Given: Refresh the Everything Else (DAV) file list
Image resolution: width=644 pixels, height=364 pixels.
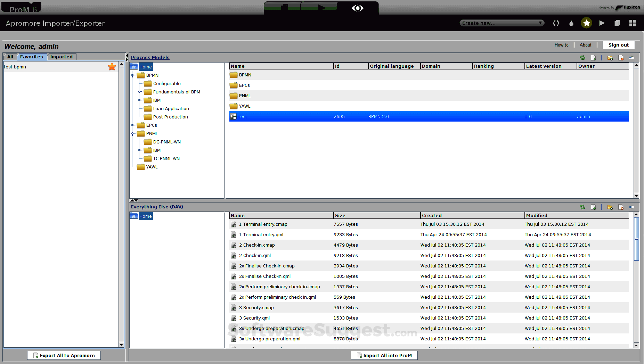Looking at the screenshot, I should pos(582,207).
